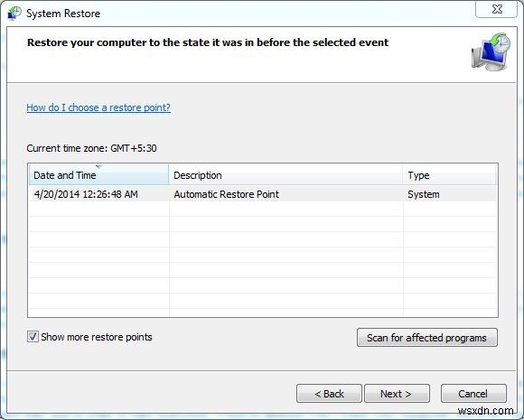524x420 pixels.
Task: Open How do I choose a restore point link
Action: tap(98, 107)
